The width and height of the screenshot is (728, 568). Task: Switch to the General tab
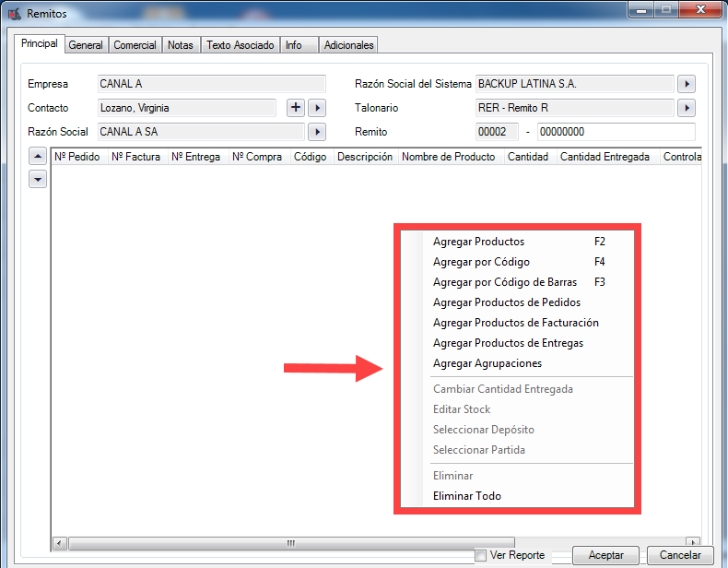click(86, 45)
